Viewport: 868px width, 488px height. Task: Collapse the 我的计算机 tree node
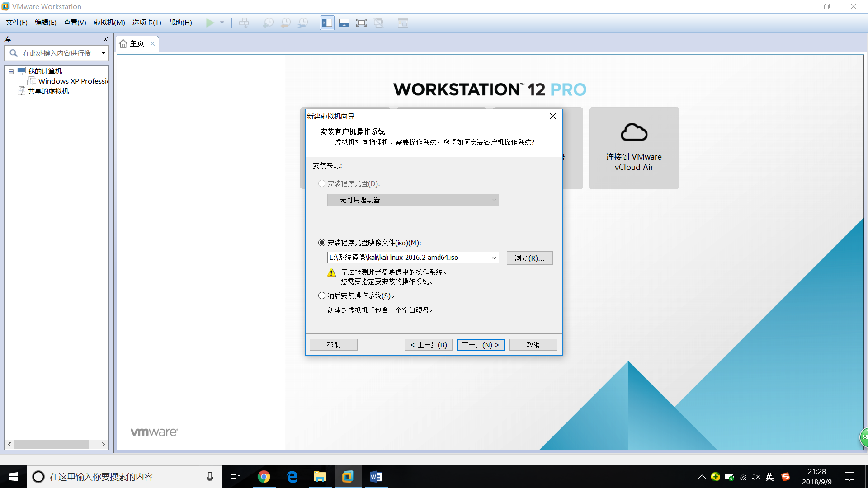tap(11, 71)
